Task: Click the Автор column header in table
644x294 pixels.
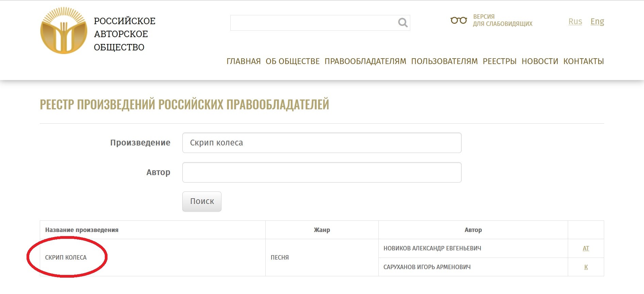Action: 473,230
